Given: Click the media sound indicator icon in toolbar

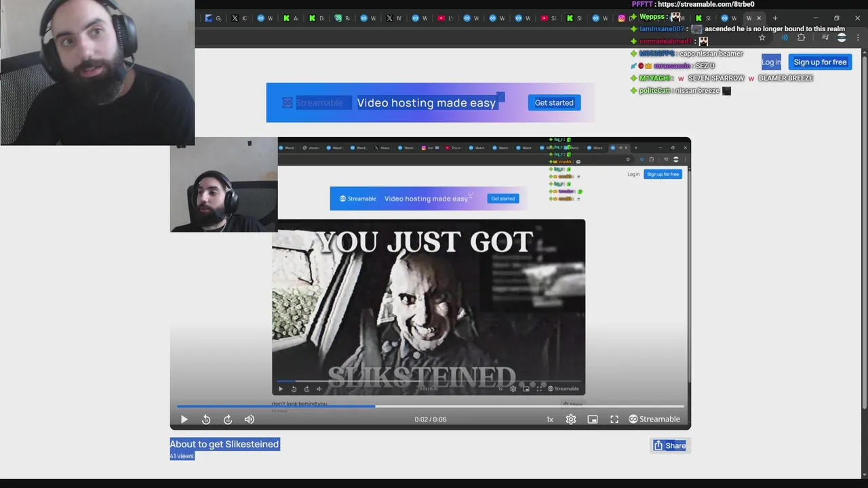Looking at the screenshot, I should (785, 37).
